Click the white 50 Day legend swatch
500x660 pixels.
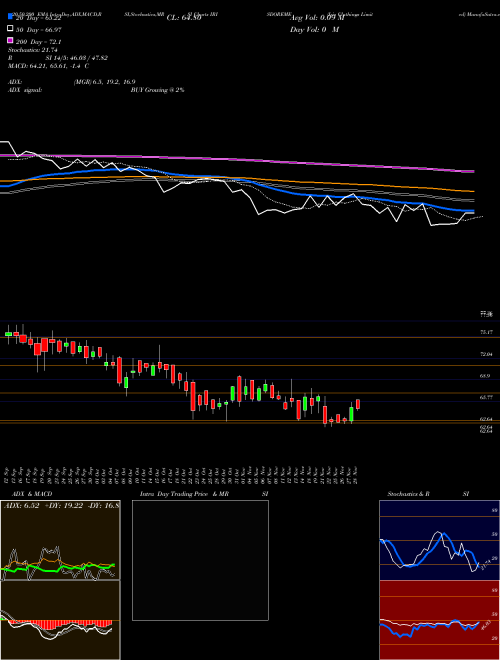pyautogui.click(x=11, y=28)
